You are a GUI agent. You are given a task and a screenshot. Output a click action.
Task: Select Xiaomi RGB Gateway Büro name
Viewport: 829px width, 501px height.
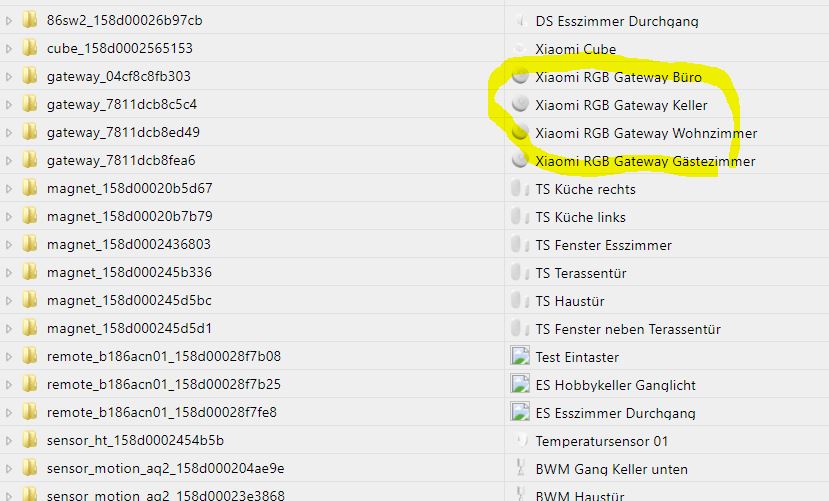click(619, 77)
